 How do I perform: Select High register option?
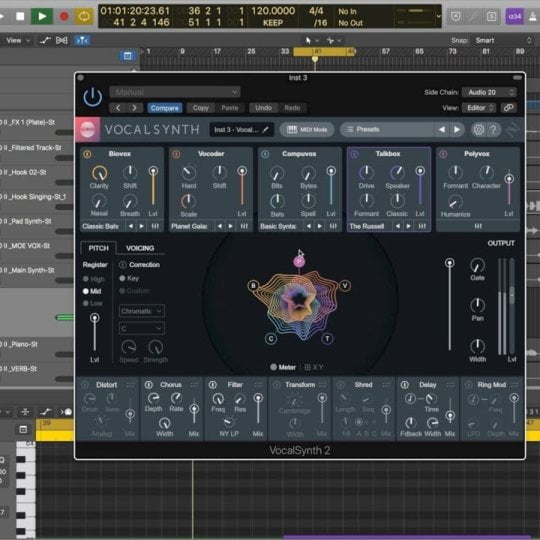tap(94, 279)
